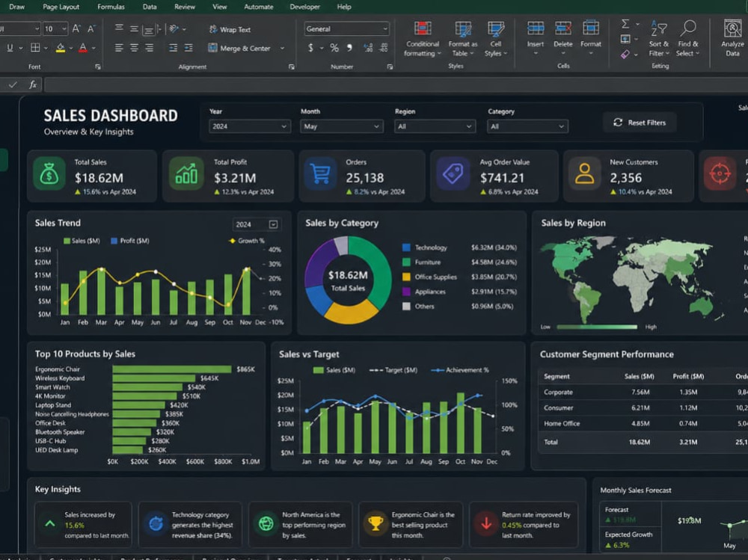The height and width of the screenshot is (560, 748).
Task: Open fill color dropdown arrow
Action: point(70,48)
